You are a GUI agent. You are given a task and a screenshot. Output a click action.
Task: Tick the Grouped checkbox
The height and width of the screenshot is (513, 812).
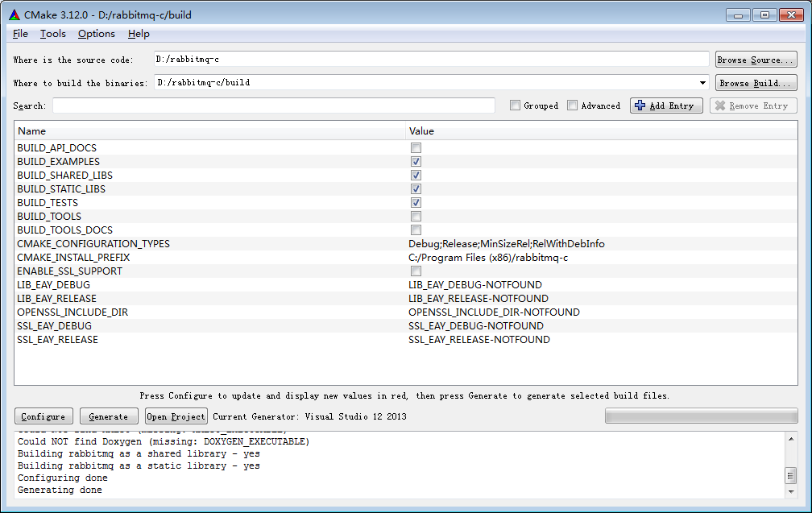coord(515,105)
